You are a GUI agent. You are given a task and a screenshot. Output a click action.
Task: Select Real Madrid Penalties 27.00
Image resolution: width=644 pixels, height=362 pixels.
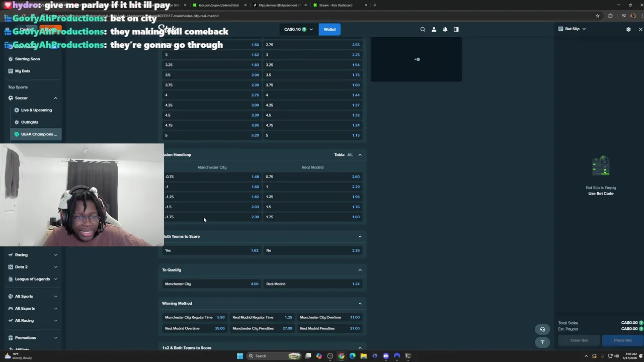click(330, 328)
